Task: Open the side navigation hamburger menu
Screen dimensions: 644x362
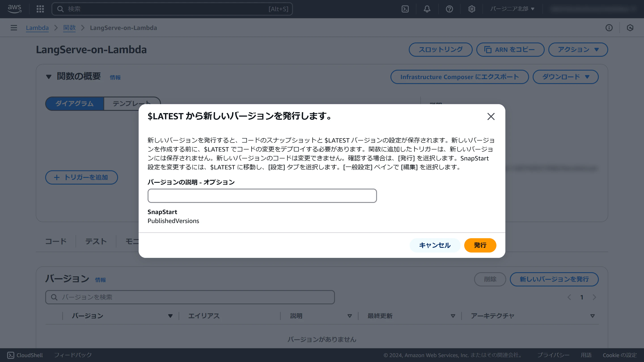Action: click(x=14, y=28)
